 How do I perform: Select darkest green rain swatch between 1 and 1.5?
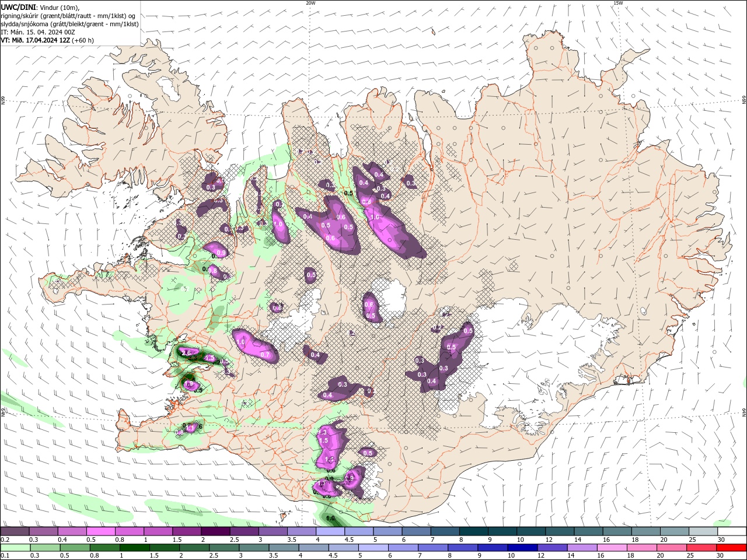click(x=134, y=548)
